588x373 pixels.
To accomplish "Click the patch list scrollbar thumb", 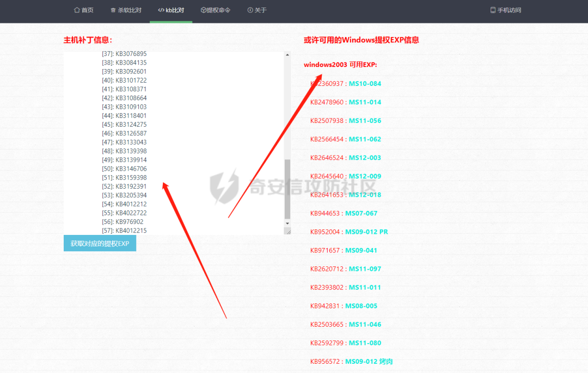I will coord(287,189).
